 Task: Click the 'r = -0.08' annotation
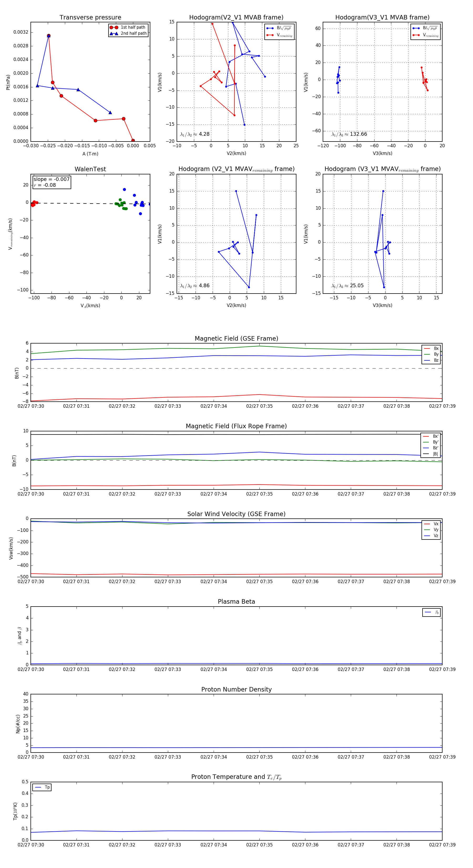[45, 185]
